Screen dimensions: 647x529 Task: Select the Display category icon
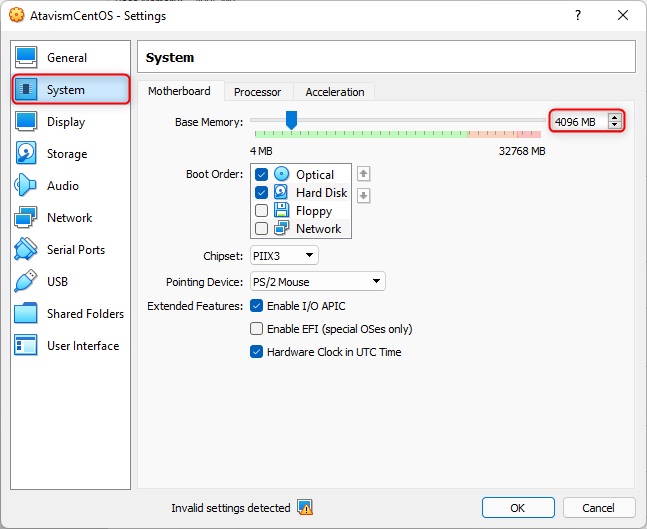(x=26, y=122)
